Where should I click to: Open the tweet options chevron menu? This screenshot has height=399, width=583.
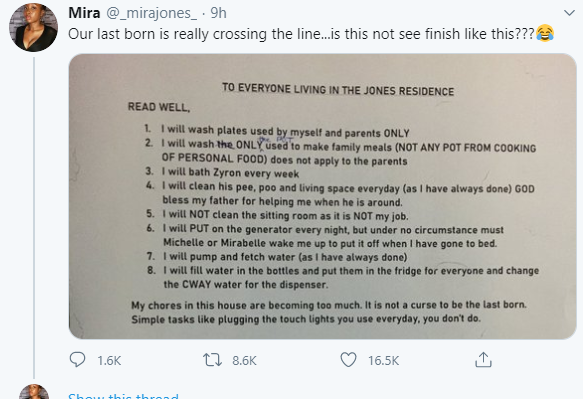tap(569, 13)
